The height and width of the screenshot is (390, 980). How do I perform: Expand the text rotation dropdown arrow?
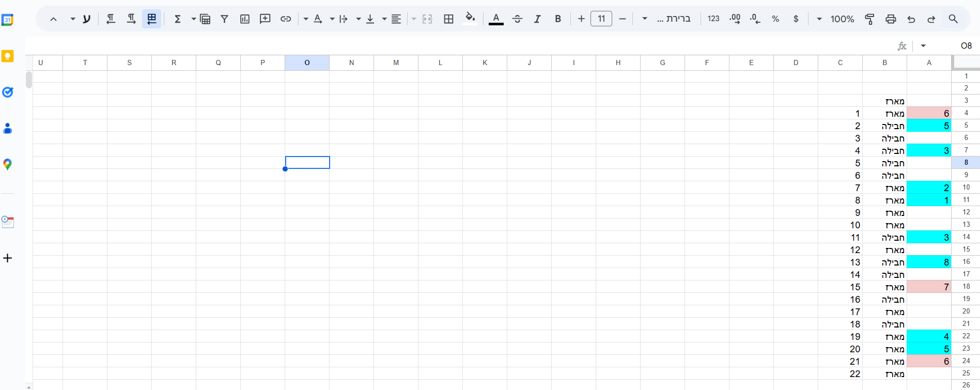coord(306,19)
